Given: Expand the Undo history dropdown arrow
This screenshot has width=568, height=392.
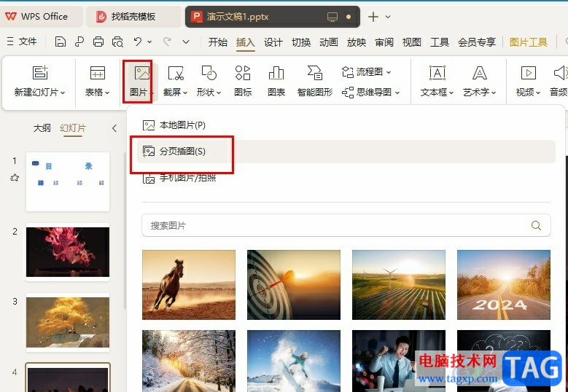Looking at the screenshot, I should pos(149,42).
